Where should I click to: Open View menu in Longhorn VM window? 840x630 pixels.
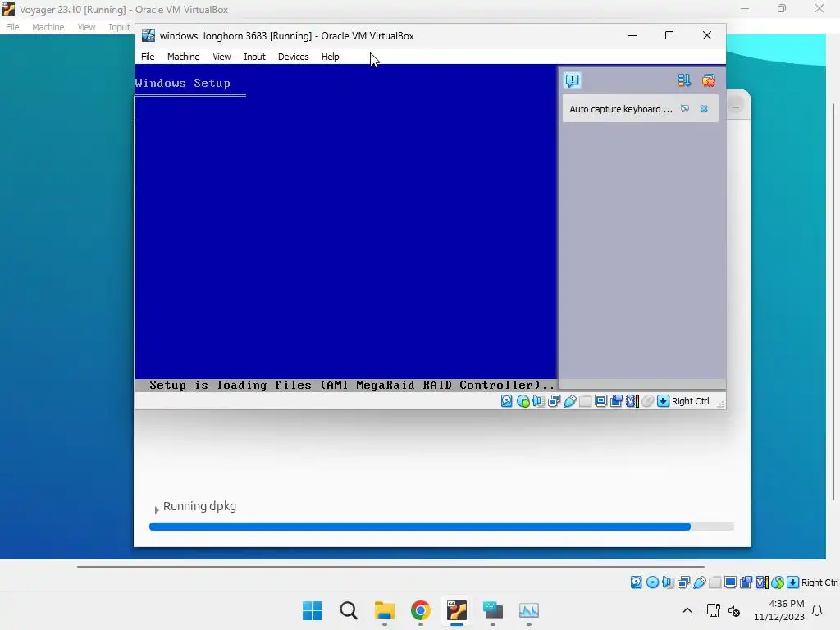(221, 57)
